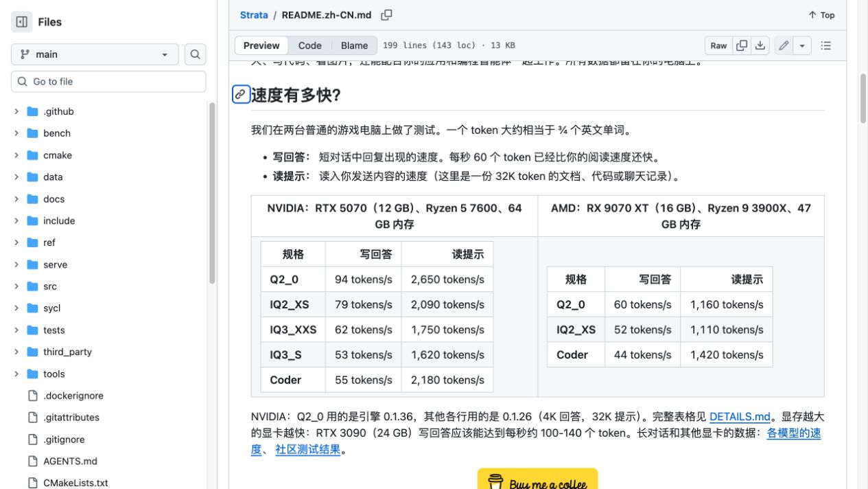
Task: Jump to Top of file
Action: [x=821, y=15]
